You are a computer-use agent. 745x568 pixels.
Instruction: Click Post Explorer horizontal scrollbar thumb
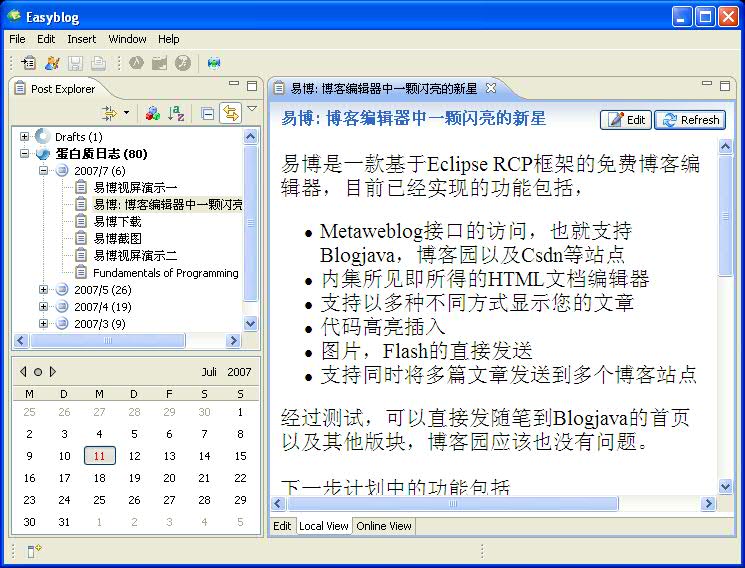(108, 340)
